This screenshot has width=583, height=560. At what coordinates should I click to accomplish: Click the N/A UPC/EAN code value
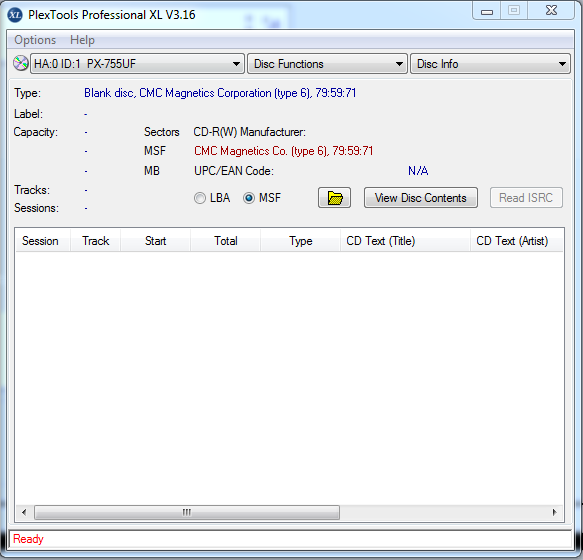(418, 171)
